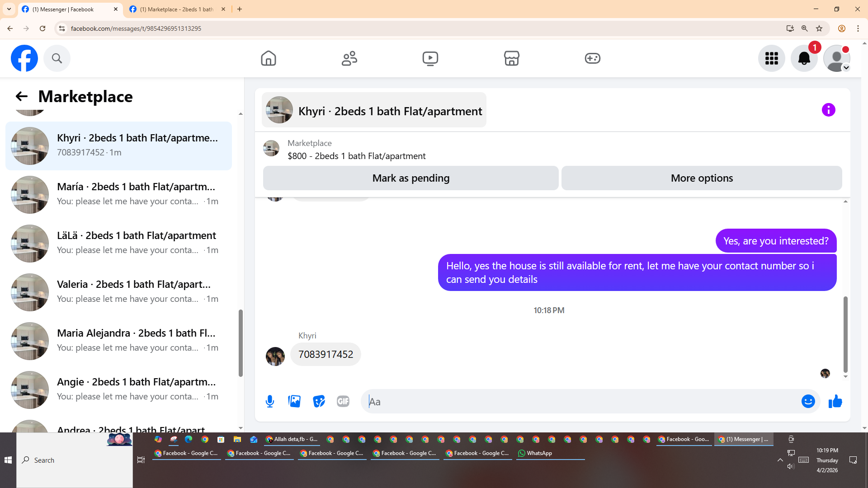Attach a photo using the image icon
This screenshot has width=868, height=488.
(294, 401)
